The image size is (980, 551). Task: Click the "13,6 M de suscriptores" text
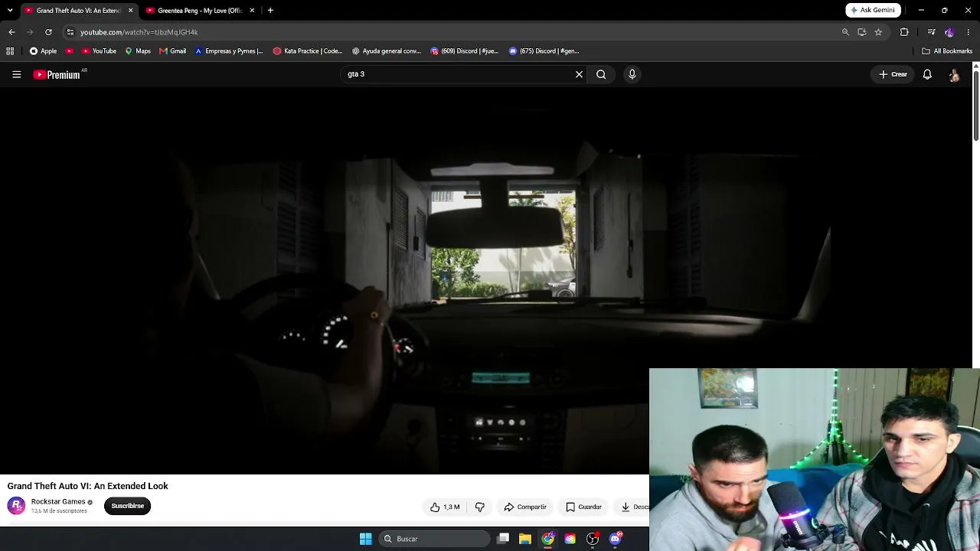tap(59, 511)
